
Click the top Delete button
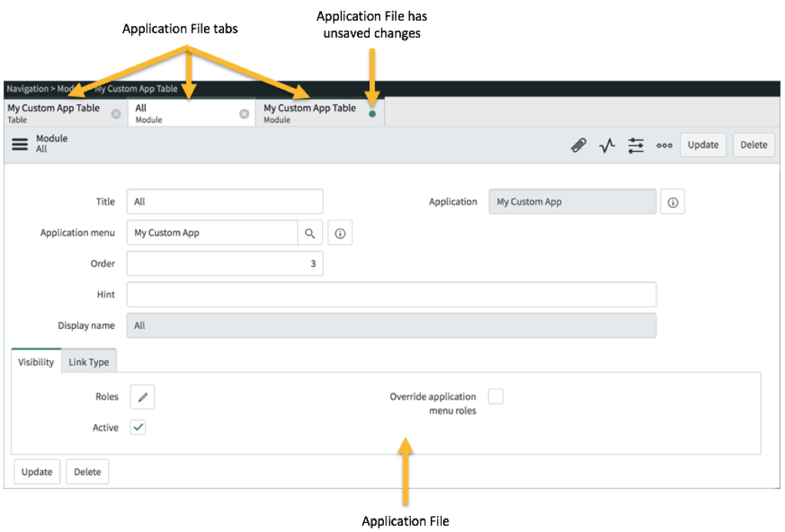(x=753, y=144)
